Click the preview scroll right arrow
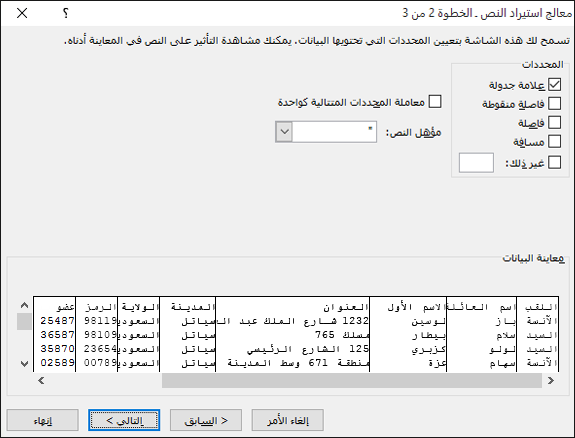Viewport: 575px width, 438px height. (x=551, y=380)
